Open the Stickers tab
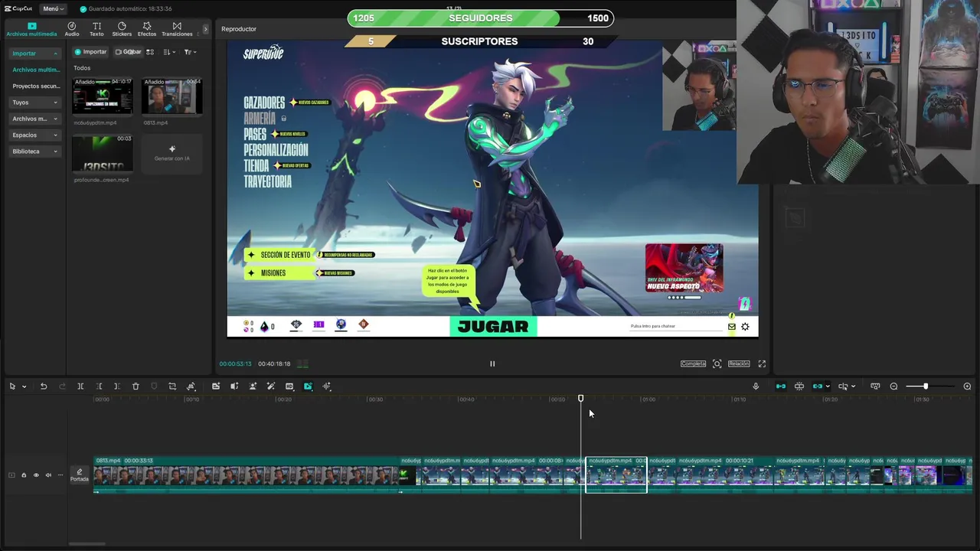Viewport: 980px width, 551px height. tap(122, 29)
